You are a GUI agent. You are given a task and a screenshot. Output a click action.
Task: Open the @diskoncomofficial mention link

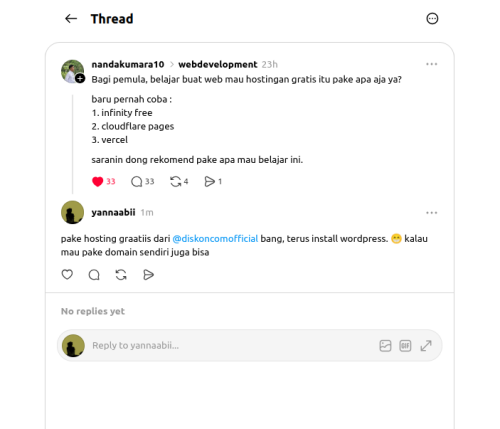[215, 239]
